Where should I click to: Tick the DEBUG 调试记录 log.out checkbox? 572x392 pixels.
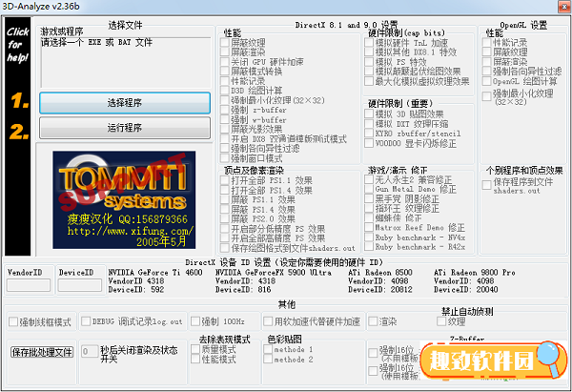click(85, 321)
